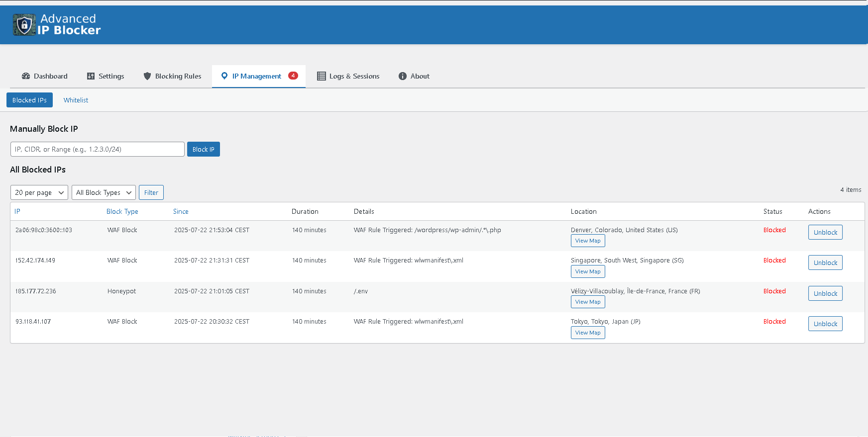This screenshot has height=437, width=868.
Task: Click the IP Management location pin icon
Action: tap(224, 76)
